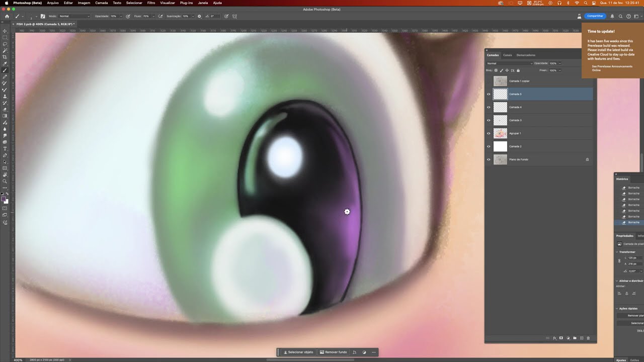Select the Move tool
Viewport: 644px width, 362px height.
(x=5, y=31)
